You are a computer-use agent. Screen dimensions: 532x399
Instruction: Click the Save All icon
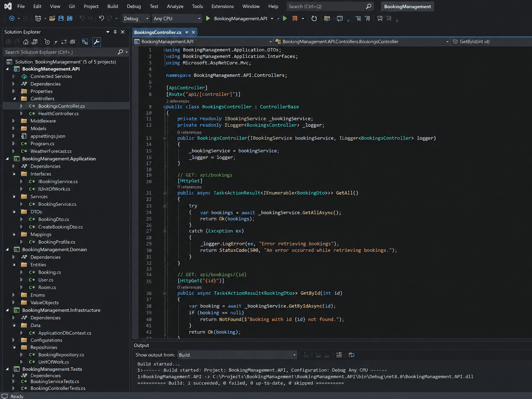pyautogui.click(x=69, y=18)
